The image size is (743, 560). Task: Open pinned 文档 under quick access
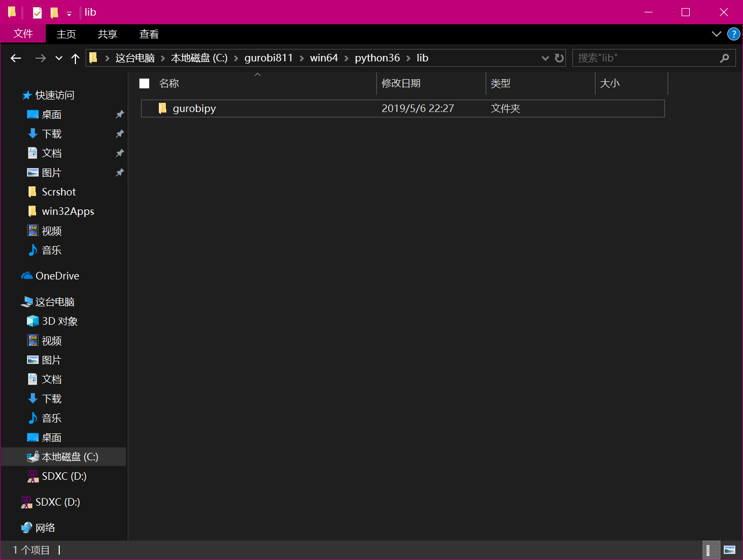click(x=52, y=153)
